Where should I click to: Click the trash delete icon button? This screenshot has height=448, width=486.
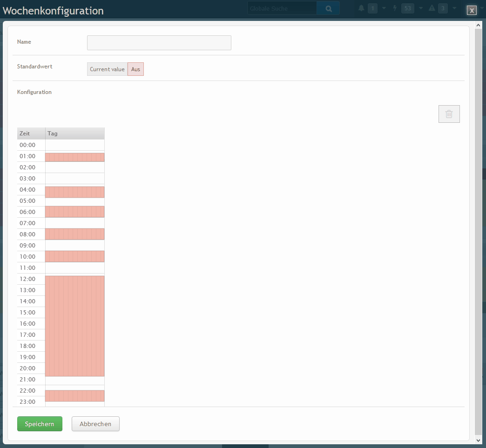(x=449, y=114)
